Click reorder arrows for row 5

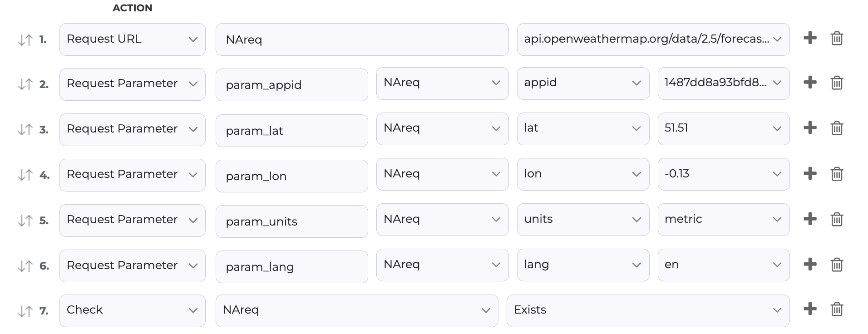(x=25, y=221)
